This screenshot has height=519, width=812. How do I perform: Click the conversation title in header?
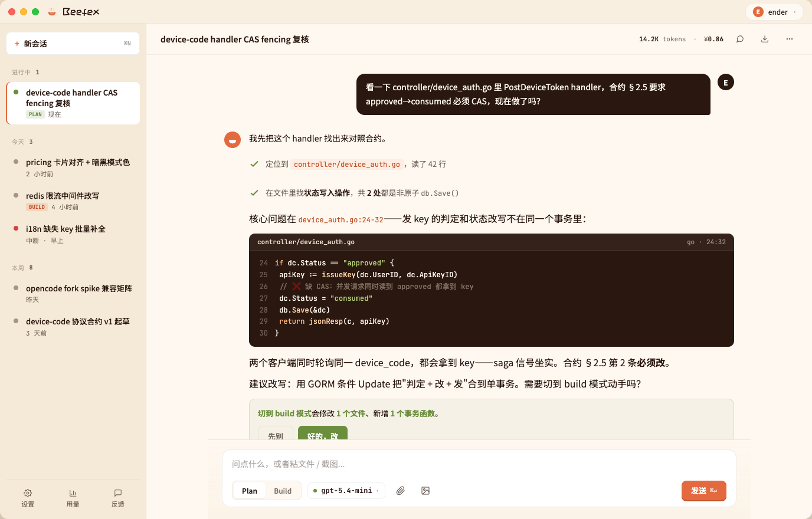click(x=235, y=40)
